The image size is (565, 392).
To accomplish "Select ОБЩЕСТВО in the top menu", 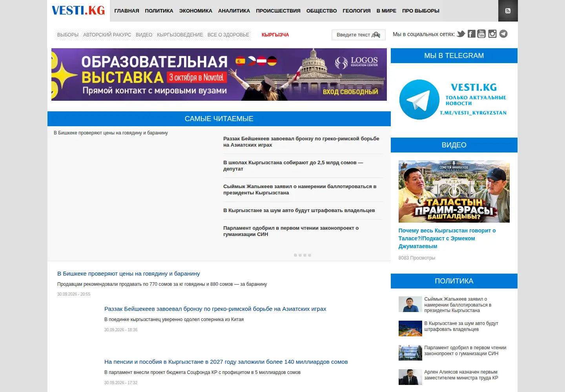I will (x=321, y=11).
